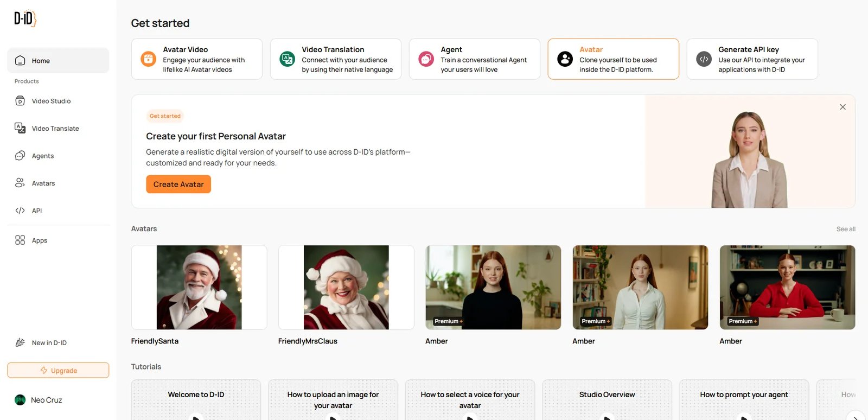Viewport: 868px width, 420px height.
Task: Click the Upgrade button
Action: 58,370
